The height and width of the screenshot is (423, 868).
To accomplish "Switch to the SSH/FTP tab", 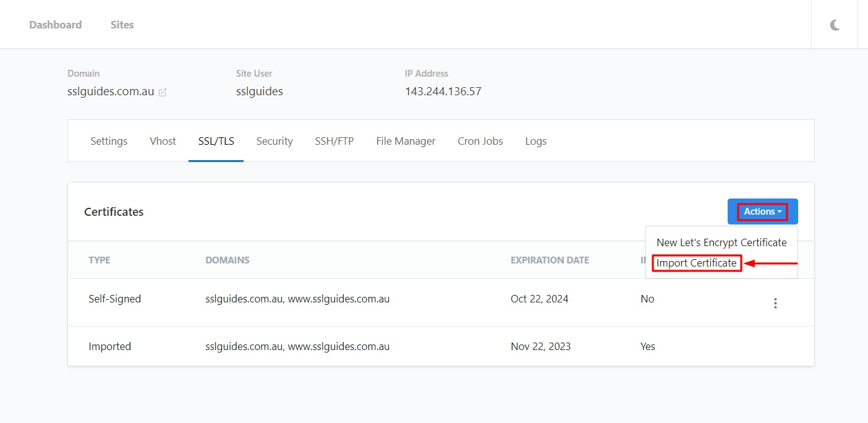I will point(334,141).
